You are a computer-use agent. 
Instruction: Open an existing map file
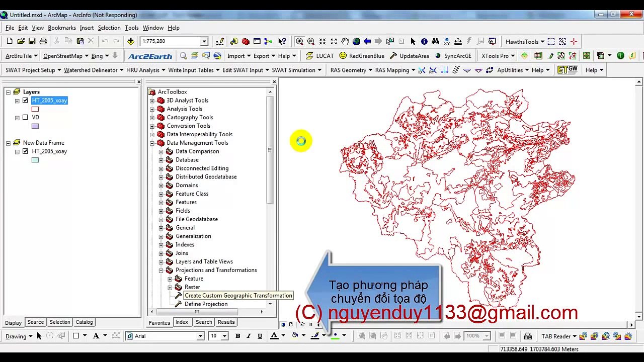[x=21, y=41]
